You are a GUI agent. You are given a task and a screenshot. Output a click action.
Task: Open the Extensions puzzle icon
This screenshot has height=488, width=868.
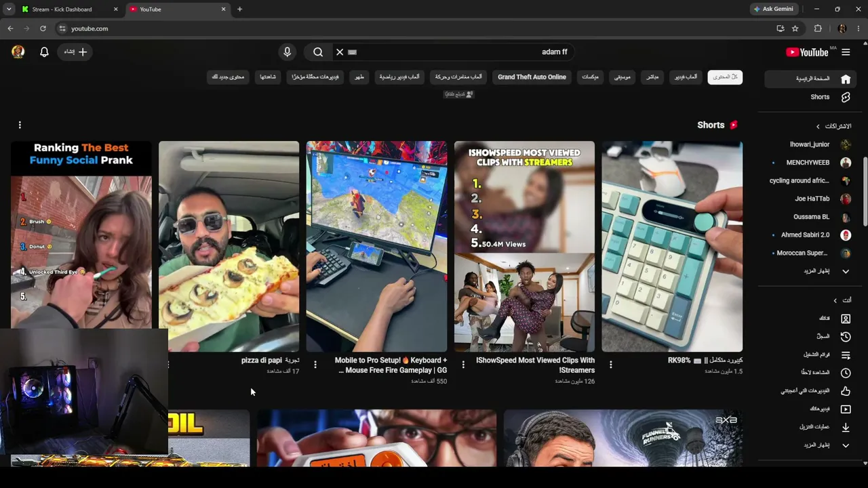[818, 28]
